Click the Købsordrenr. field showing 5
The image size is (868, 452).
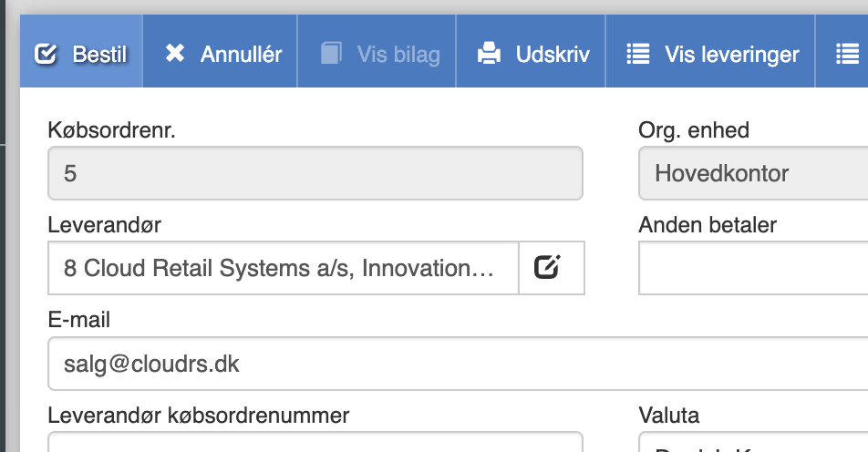(x=315, y=173)
